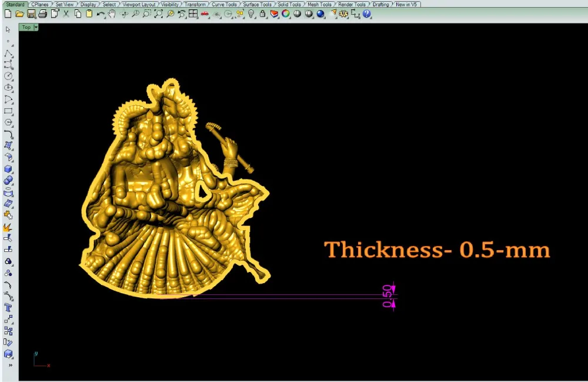The image size is (588, 382).
Task: Lock objects with padlock icon
Action: tap(262, 14)
